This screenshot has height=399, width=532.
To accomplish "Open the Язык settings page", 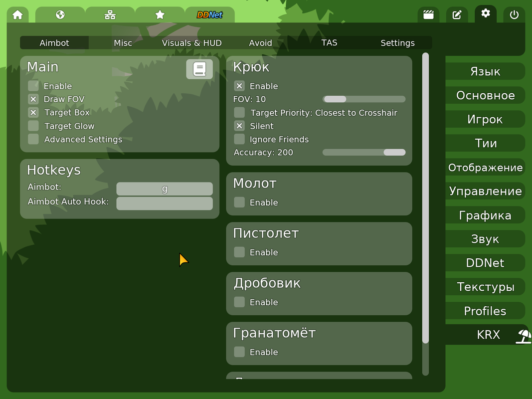I will pos(485,71).
